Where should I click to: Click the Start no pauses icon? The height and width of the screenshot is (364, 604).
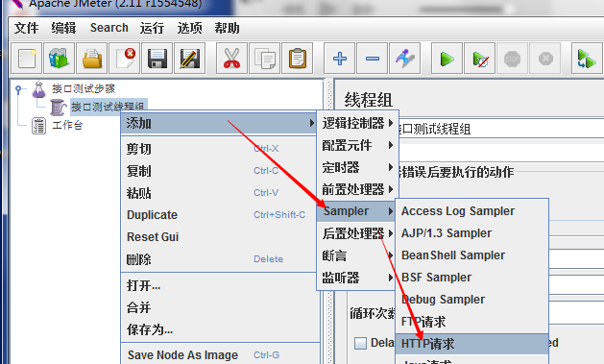click(x=479, y=59)
